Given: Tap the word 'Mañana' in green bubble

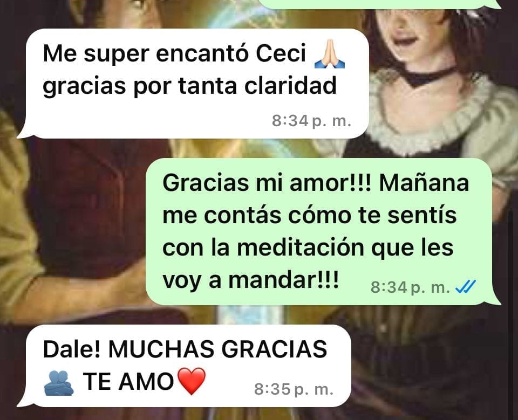Looking at the screenshot, I should point(424,182).
